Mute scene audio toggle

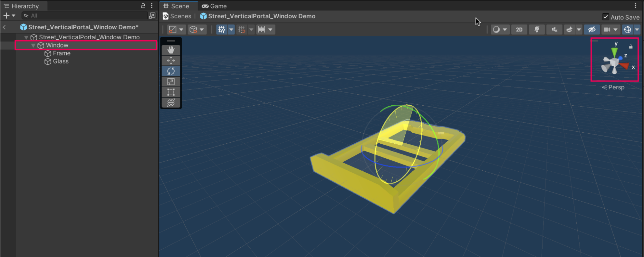pos(554,30)
